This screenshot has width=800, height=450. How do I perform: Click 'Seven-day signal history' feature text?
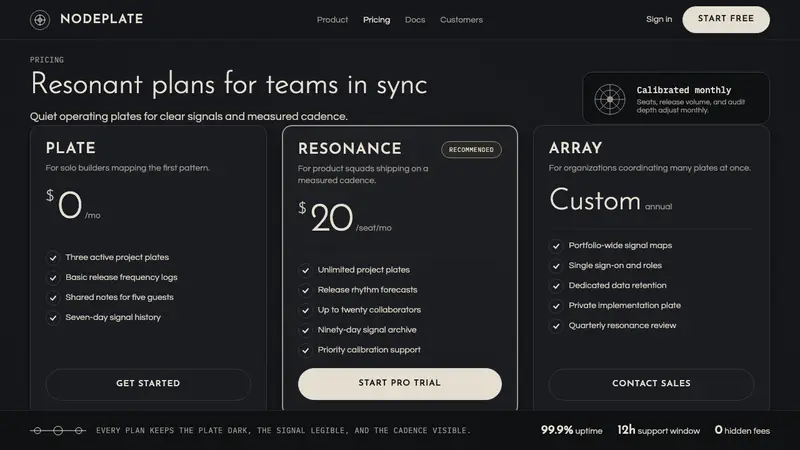coord(113,317)
